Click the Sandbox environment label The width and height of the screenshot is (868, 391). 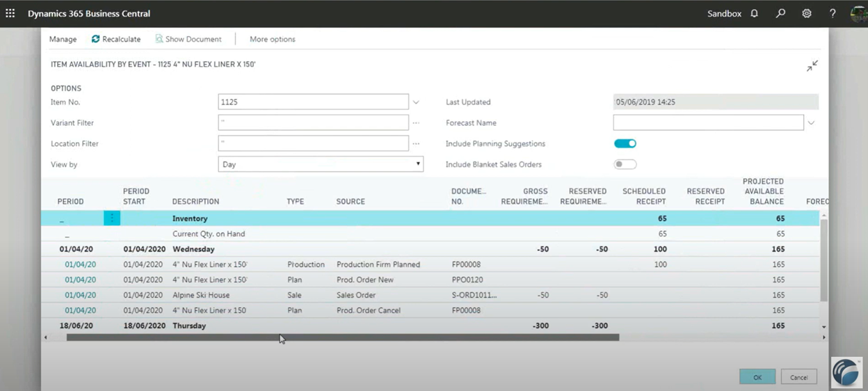pyautogui.click(x=724, y=13)
